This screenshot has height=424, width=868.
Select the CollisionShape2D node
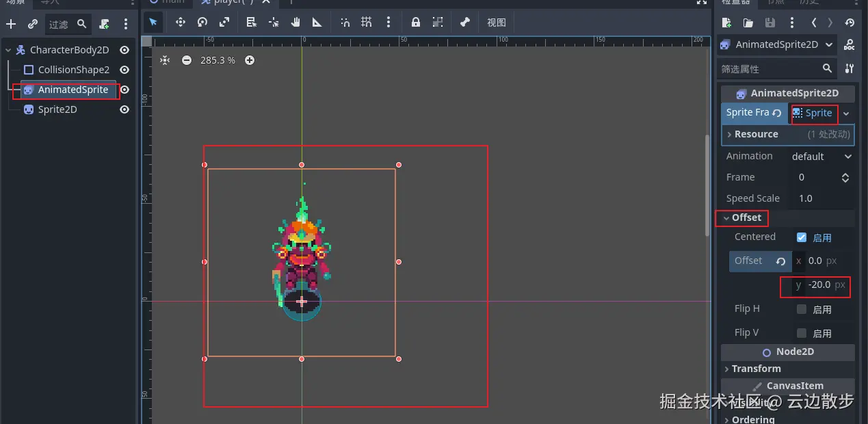tap(73, 70)
